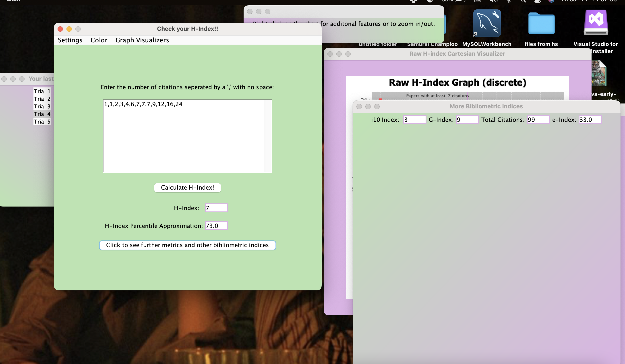Open the MySQLWorkbench desktop icon

pos(487,24)
